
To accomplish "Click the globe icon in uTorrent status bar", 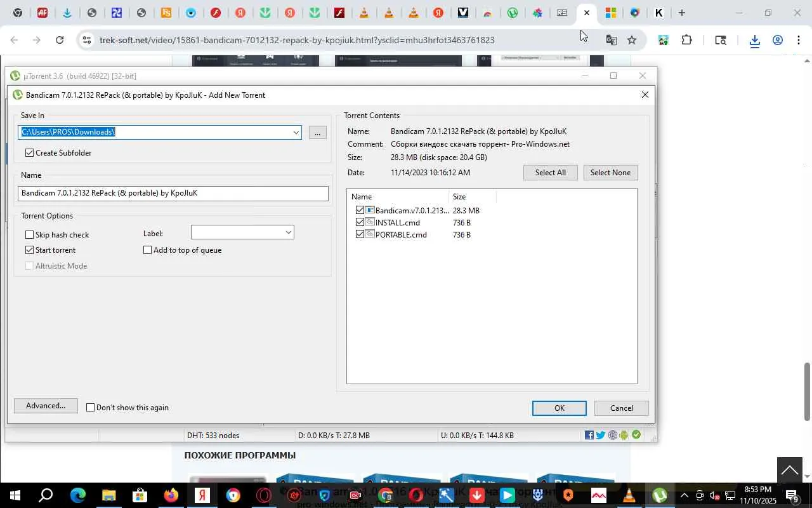I will click(612, 435).
